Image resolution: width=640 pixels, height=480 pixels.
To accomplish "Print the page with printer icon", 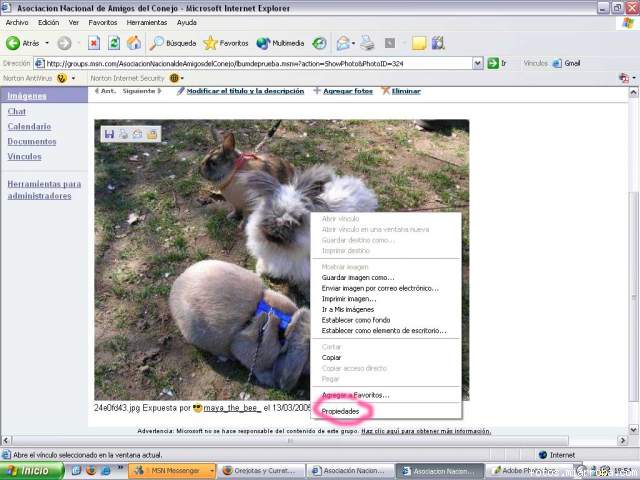I will pyautogui.click(x=367, y=43).
